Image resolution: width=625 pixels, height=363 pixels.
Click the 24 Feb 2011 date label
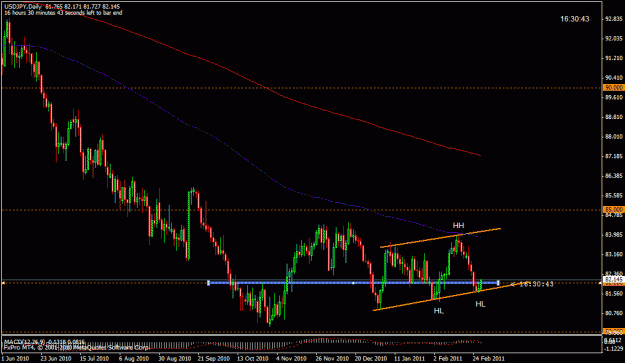click(x=488, y=359)
